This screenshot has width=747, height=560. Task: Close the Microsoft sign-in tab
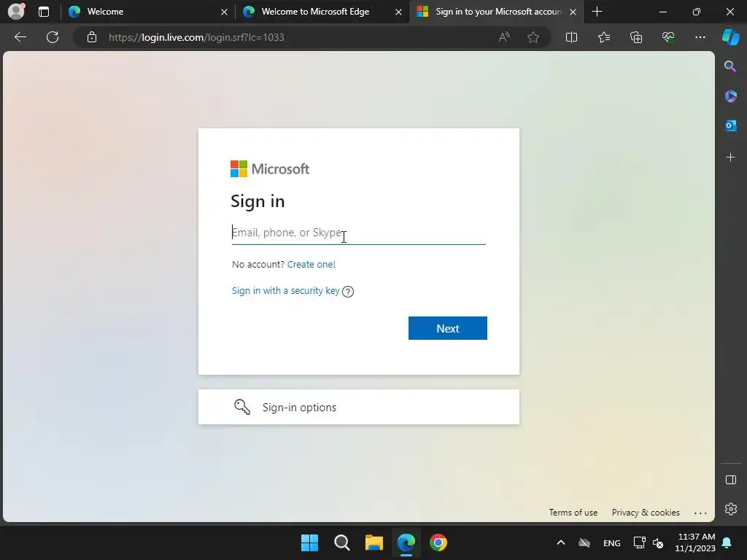pos(573,12)
